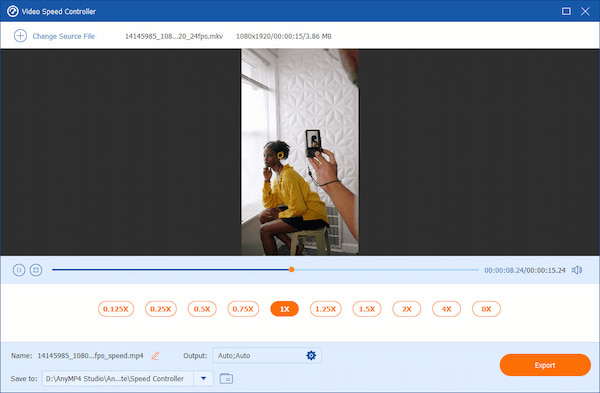This screenshot has height=393, width=600.
Task: Click the Save to folder path field
Action: (118, 378)
